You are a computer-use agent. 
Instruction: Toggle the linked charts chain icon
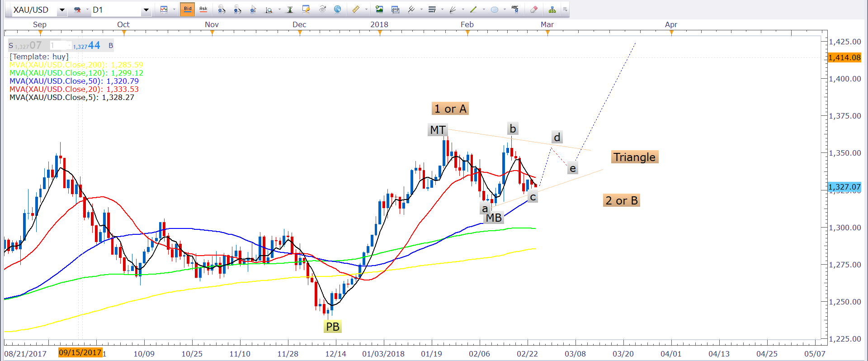(x=77, y=9)
